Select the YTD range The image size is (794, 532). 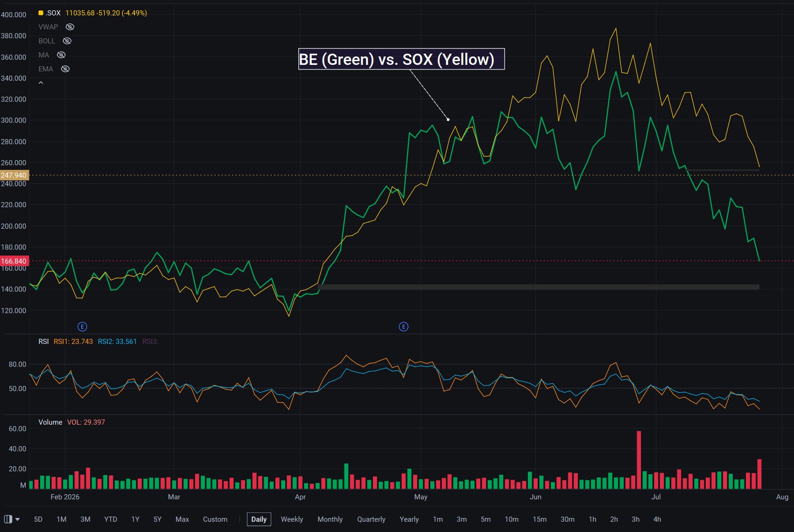[111, 519]
